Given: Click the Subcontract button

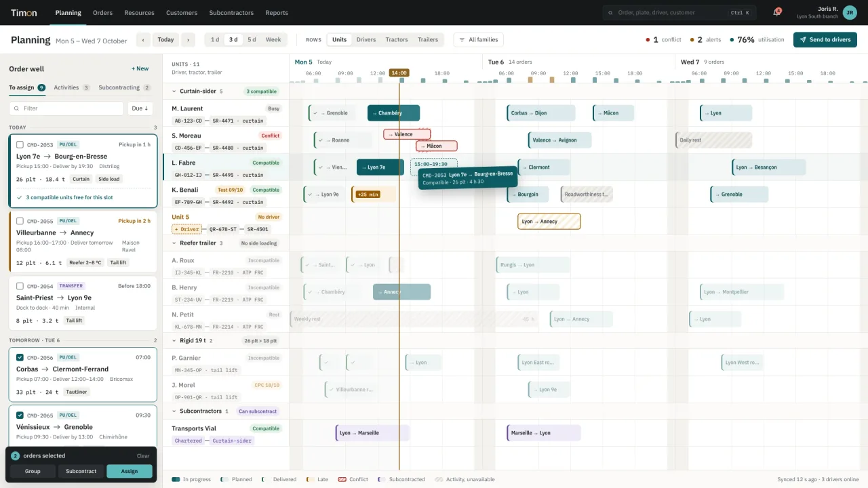Looking at the screenshot, I should (x=81, y=471).
